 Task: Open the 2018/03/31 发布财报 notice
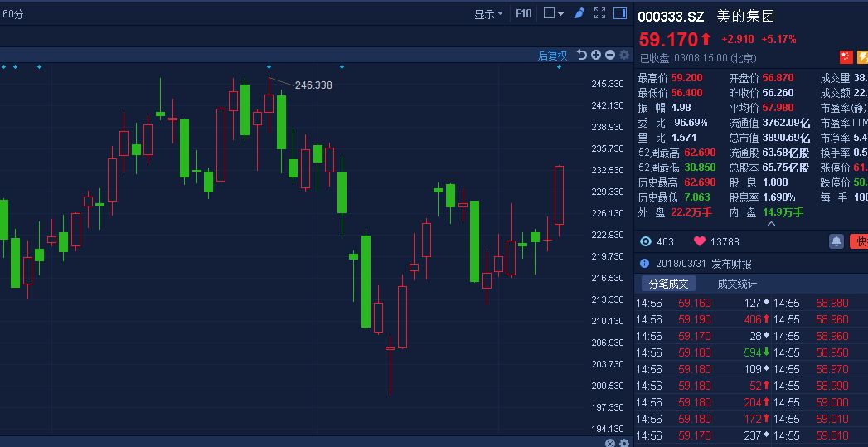704,265
